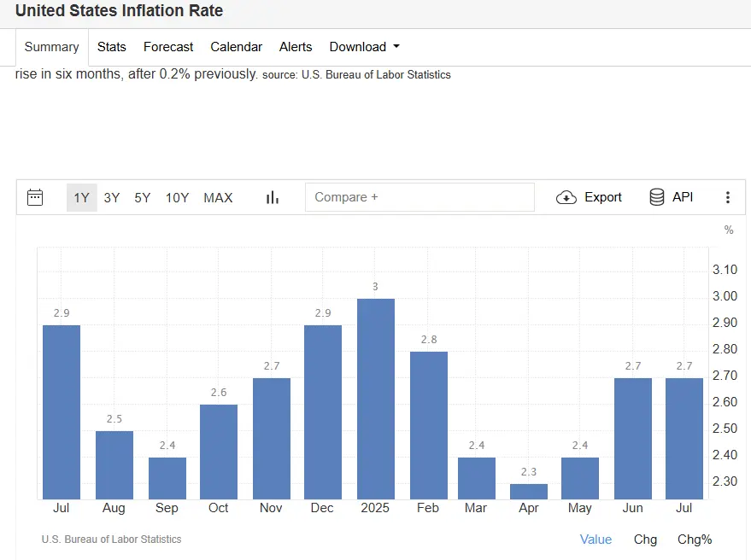Open the Alerts tab
This screenshot has width=751, height=560.
coord(296,47)
